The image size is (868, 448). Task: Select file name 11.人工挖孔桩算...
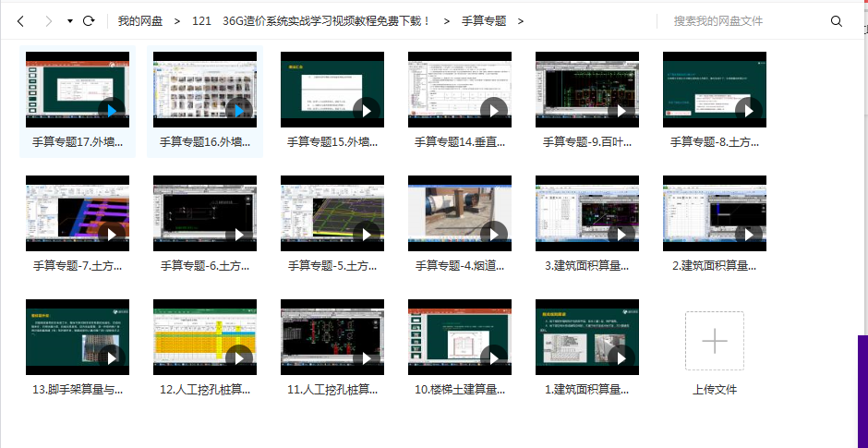pyautogui.click(x=332, y=390)
